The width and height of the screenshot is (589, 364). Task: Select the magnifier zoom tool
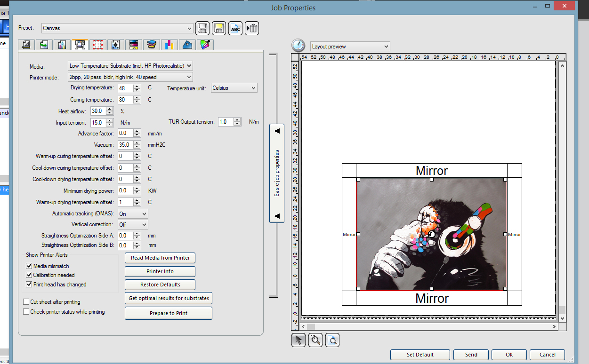[315, 340]
